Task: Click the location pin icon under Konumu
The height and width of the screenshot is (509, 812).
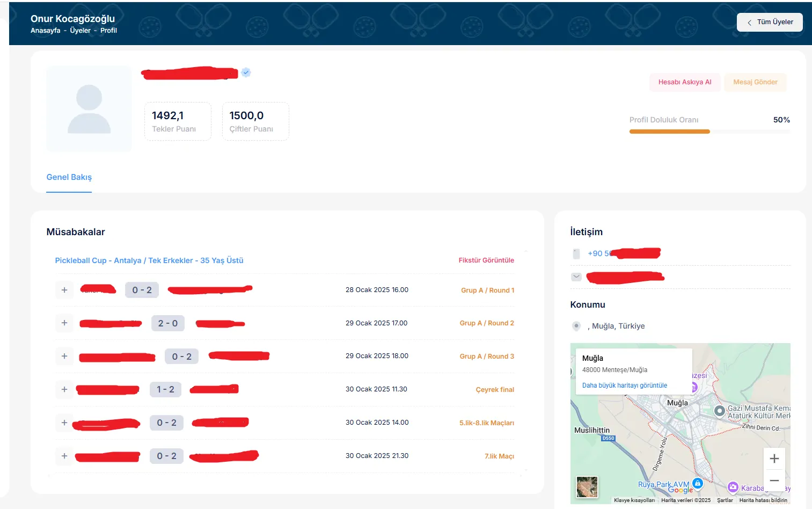Action: pyautogui.click(x=576, y=326)
